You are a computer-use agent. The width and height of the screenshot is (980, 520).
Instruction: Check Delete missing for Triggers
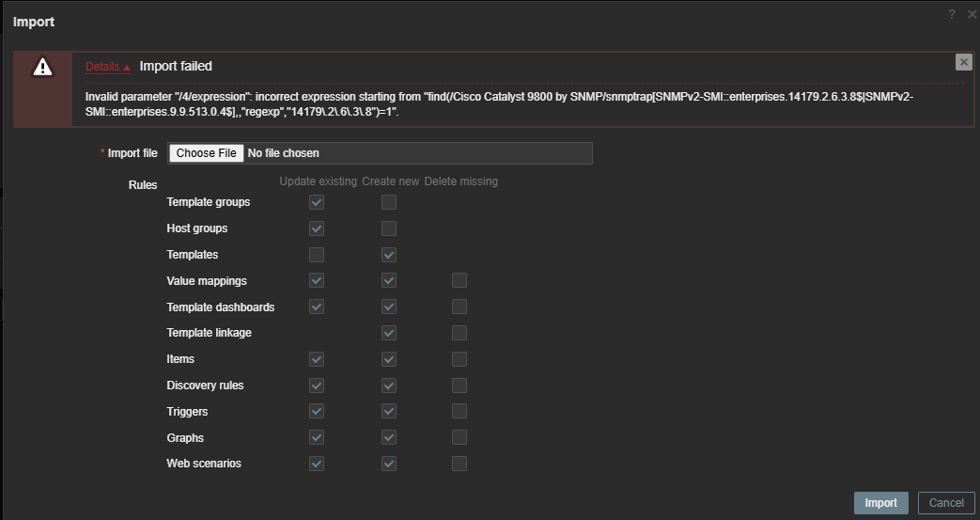[x=459, y=411]
